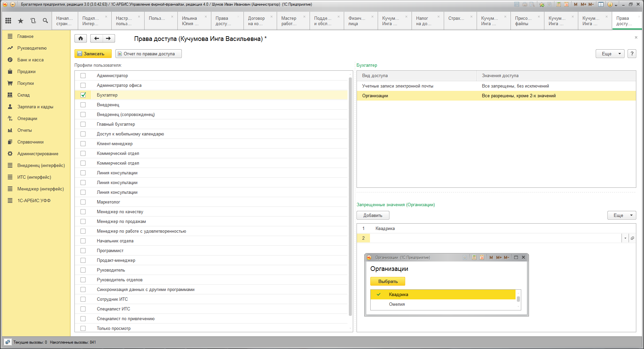Open Руководителю section in sidebar
The height and width of the screenshot is (349, 644).
(32, 48)
